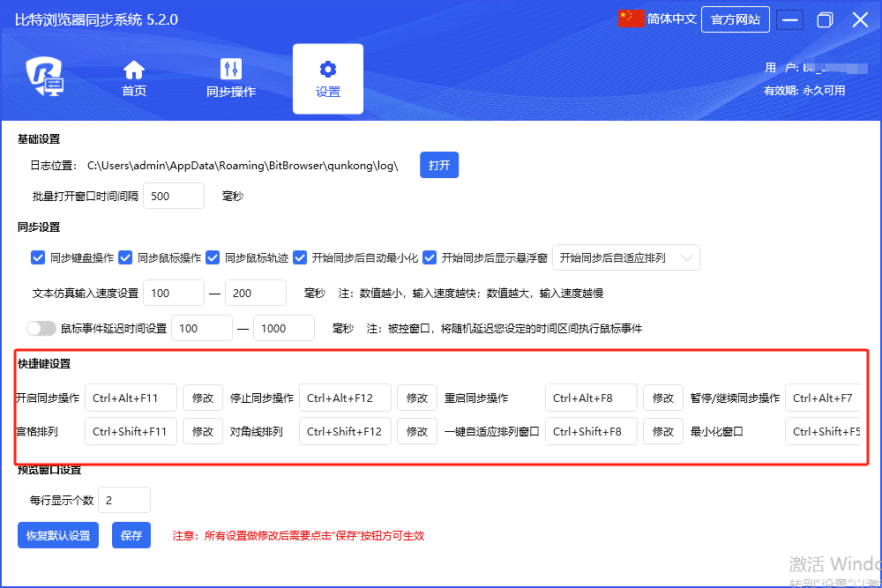Open 简体中文 language selector
Screen dimensions: 882x588
click(x=671, y=19)
